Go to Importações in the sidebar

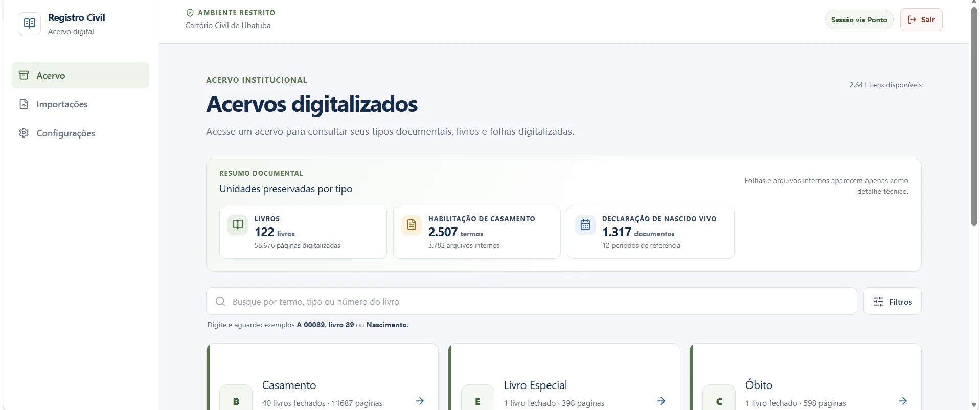click(x=81, y=104)
